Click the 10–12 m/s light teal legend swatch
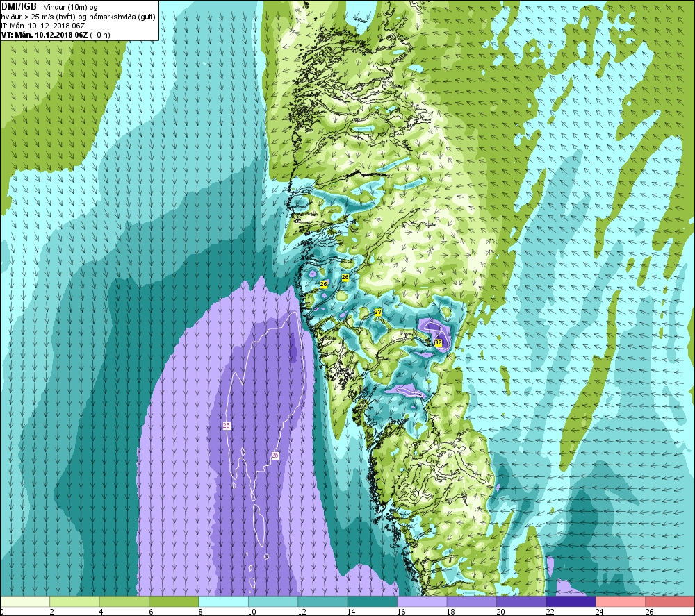Image resolution: width=695 pixels, height=616 pixels. (273, 601)
